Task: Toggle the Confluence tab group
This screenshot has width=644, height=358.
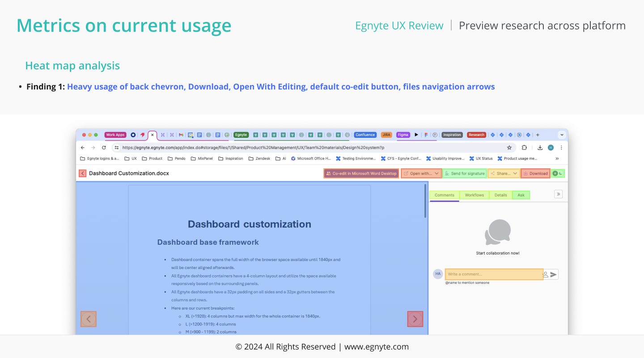Action: pos(365,135)
